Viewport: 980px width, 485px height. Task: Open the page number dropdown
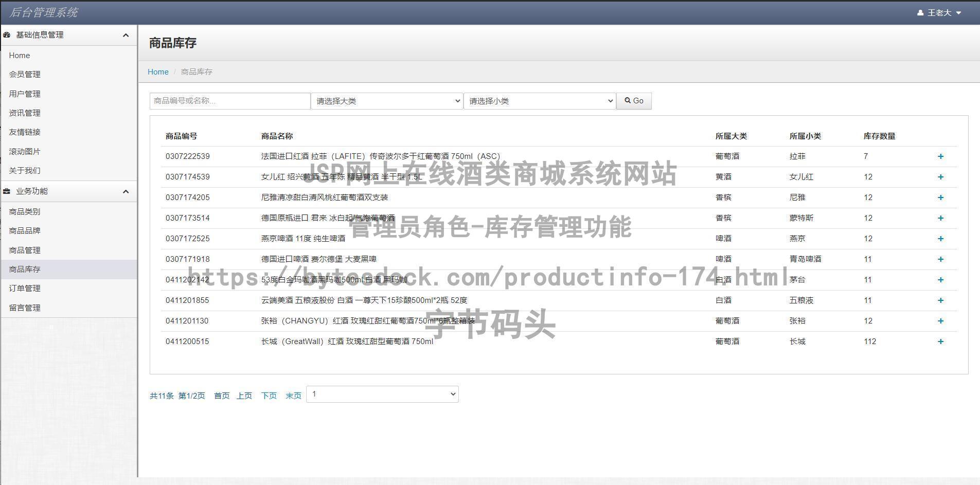point(382,394)
